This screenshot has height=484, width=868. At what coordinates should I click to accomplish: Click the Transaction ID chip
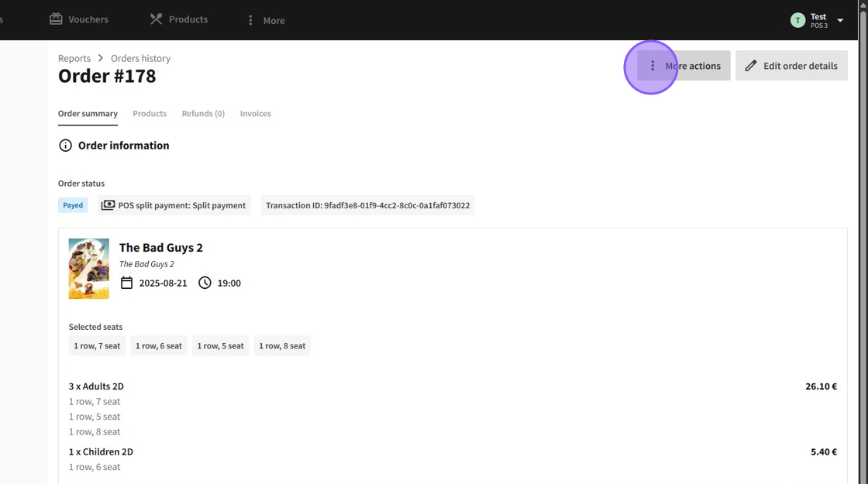[367, 205]
